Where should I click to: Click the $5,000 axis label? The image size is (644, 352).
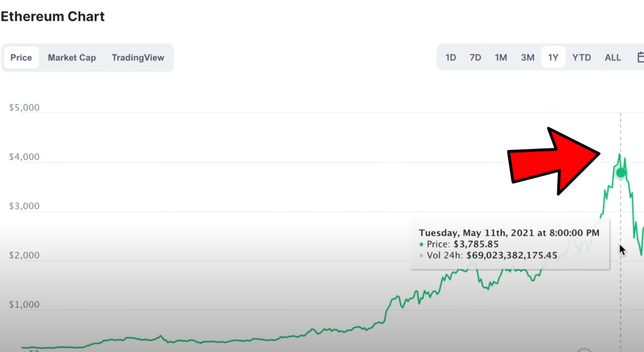24,108
